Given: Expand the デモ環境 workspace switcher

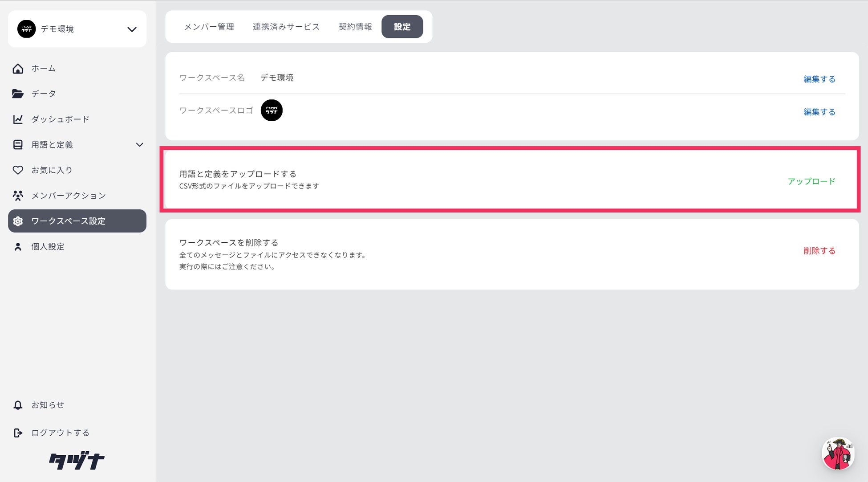Looking at the screenshot, I should (x=132, y=29).
